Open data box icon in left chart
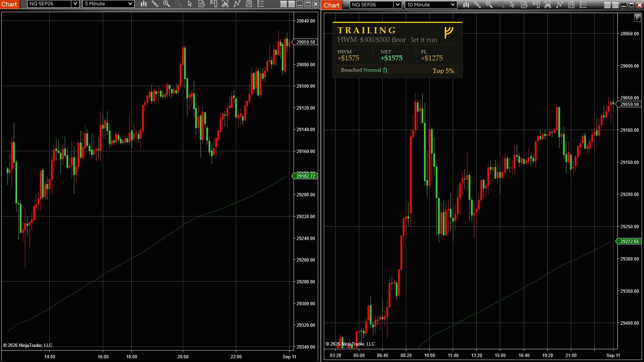 202,4
